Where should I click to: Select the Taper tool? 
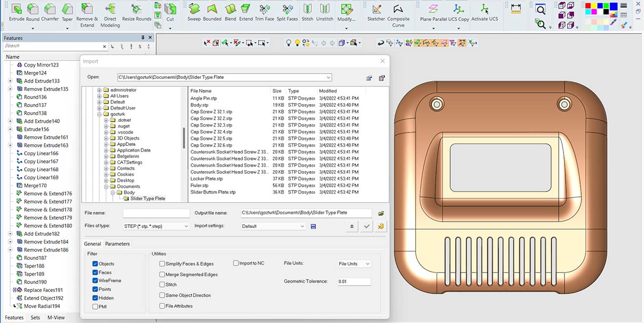(x=67, y=12)
